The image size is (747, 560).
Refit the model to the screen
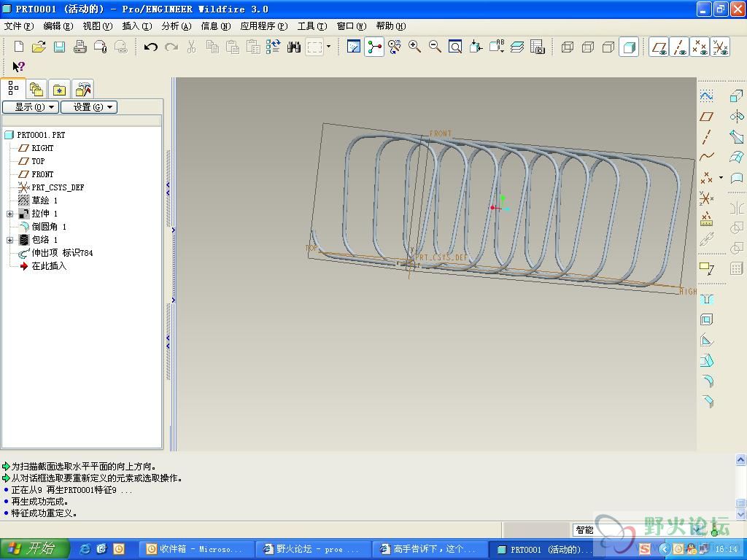455,47
